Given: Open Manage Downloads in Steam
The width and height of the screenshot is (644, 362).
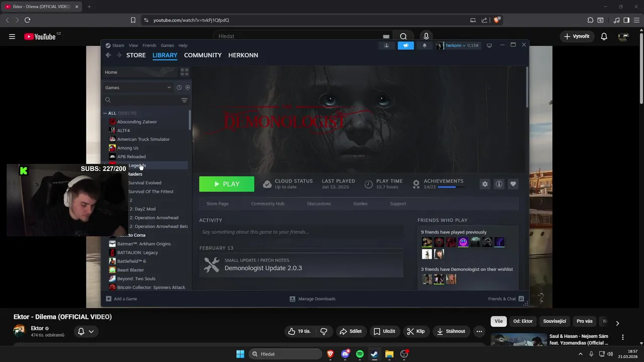Looking at the screenshot, I should pos(312,299).
